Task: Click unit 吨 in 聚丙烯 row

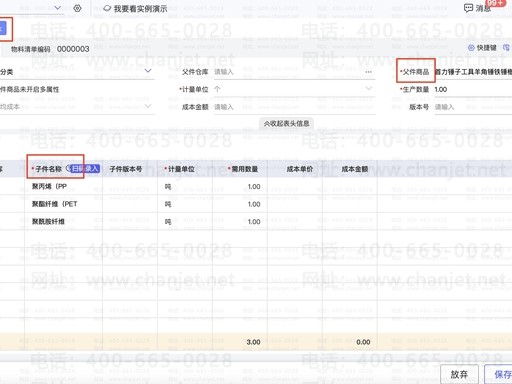Action: click(x=168, y=187)
